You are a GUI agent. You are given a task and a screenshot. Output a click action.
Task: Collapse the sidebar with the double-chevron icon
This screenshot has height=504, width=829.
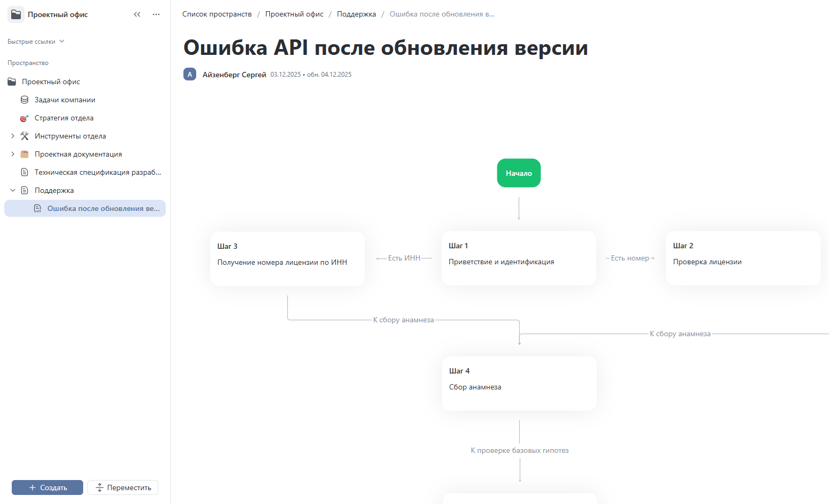[137, 14]
